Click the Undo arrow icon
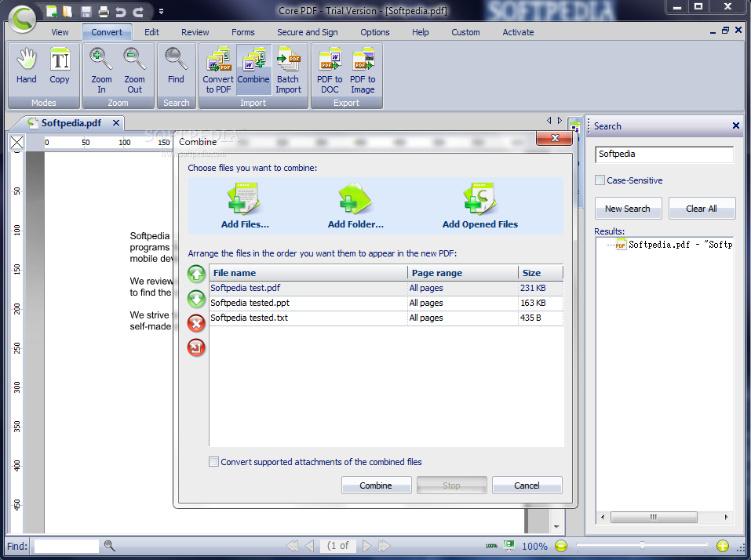 pos(121,12)
